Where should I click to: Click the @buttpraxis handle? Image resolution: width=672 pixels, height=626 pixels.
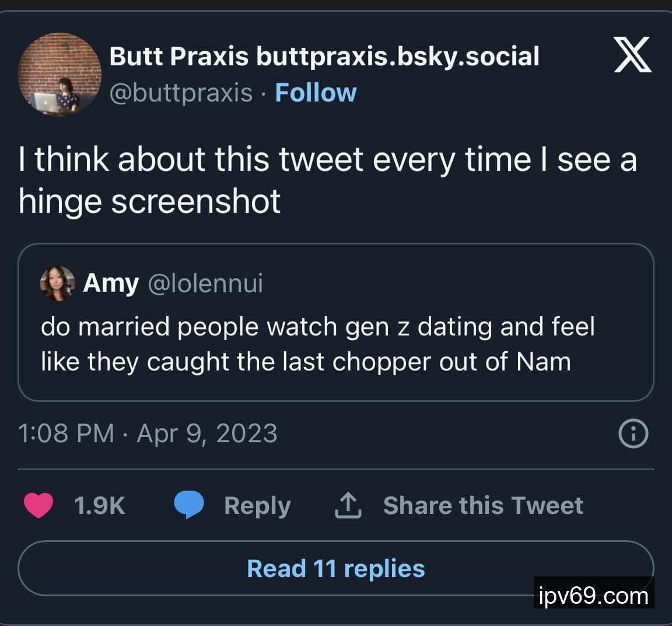[x=181, y=93]
